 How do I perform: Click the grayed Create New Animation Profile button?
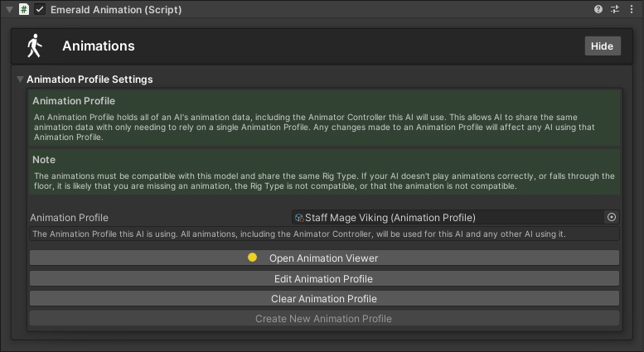(324, 318)
